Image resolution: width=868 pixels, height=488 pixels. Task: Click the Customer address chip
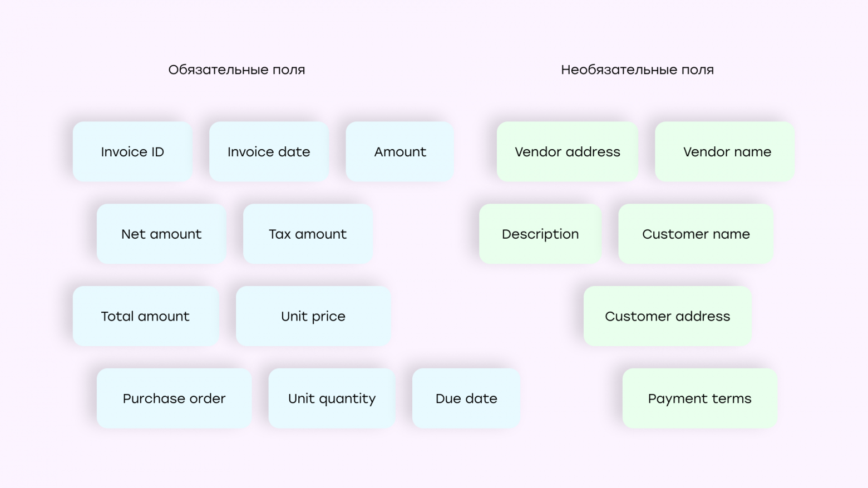pos(668,317)
